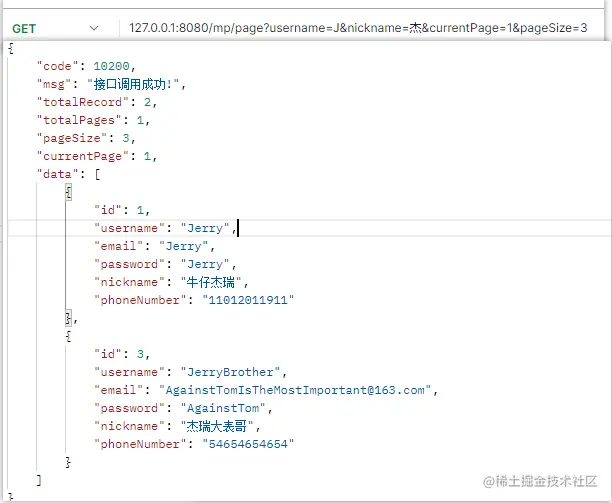Click the email value "Jerry"
The height and width of the screenshot is (503, 612).
(x=183, y=246)
